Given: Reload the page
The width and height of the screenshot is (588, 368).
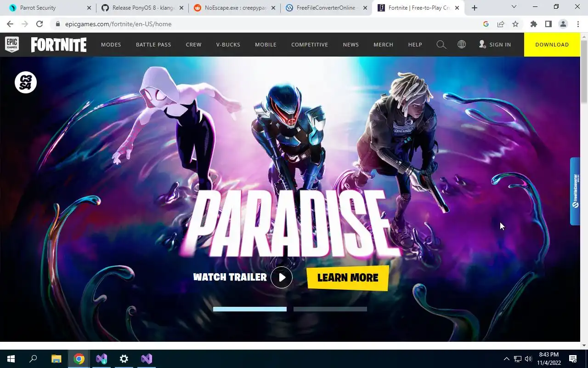Looking at the screenshot, I should pyautogui.click(x=40, y=24).
